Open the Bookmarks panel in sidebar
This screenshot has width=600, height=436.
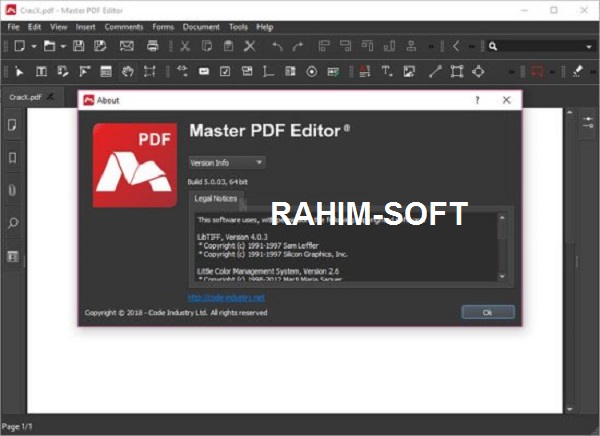tap(12, 157)
